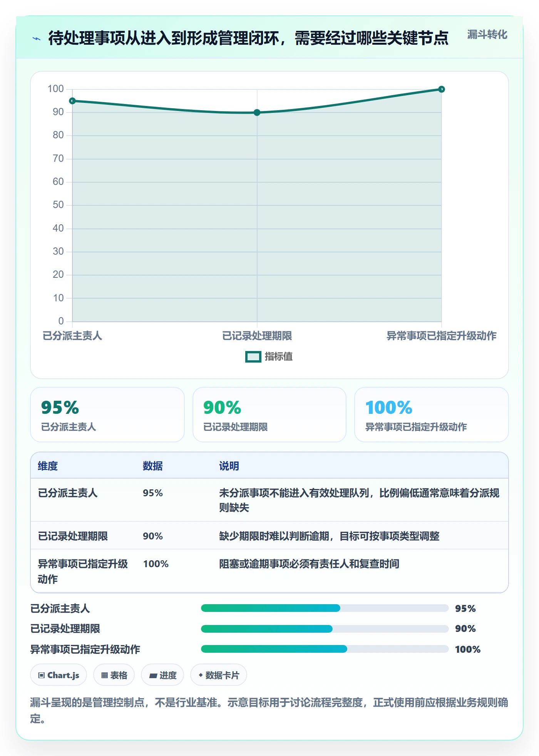Click the 数据卡片 chip
Screen dimensions: 539x756
[219, 675]
